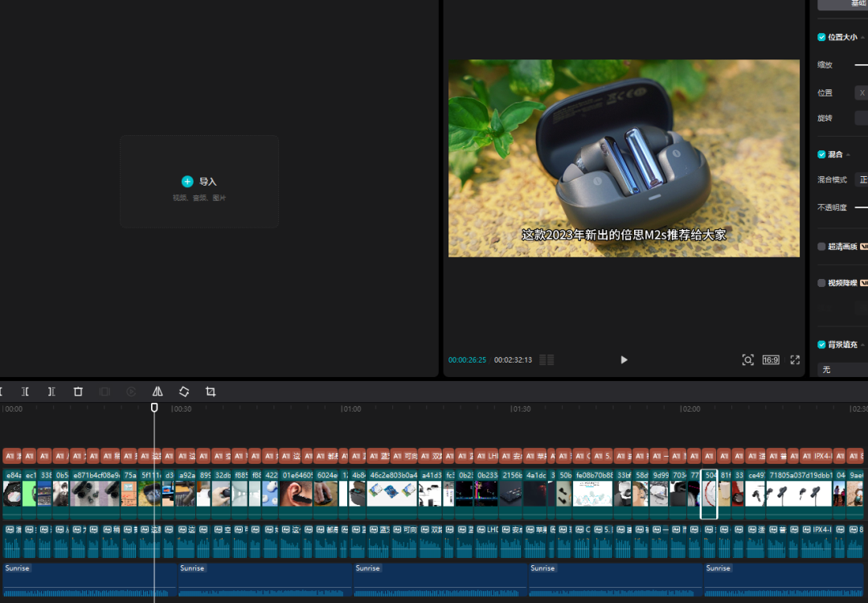Click the 导入 import button
This screenshot has height=603, width=868.
click(x=199, y=182)
